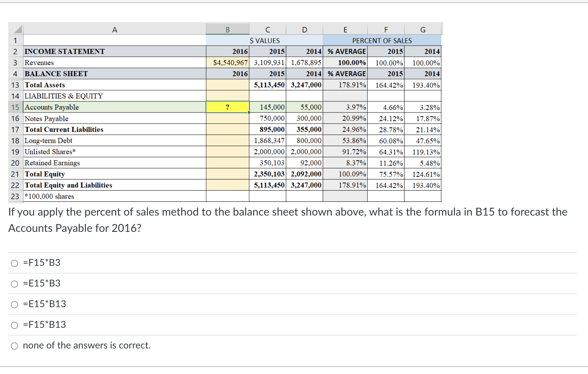Viewport: 588px width, 374px height.
Task: Click the 55,000 accounts payable cell
Action: coord(305,107)
